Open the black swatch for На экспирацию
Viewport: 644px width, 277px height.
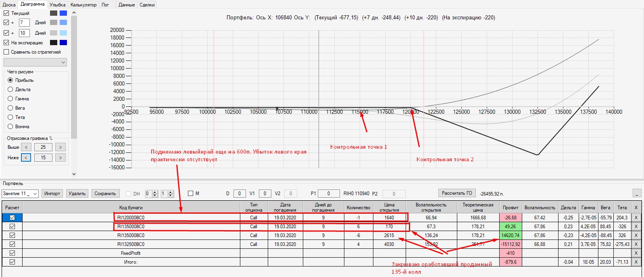pos(54,42)
